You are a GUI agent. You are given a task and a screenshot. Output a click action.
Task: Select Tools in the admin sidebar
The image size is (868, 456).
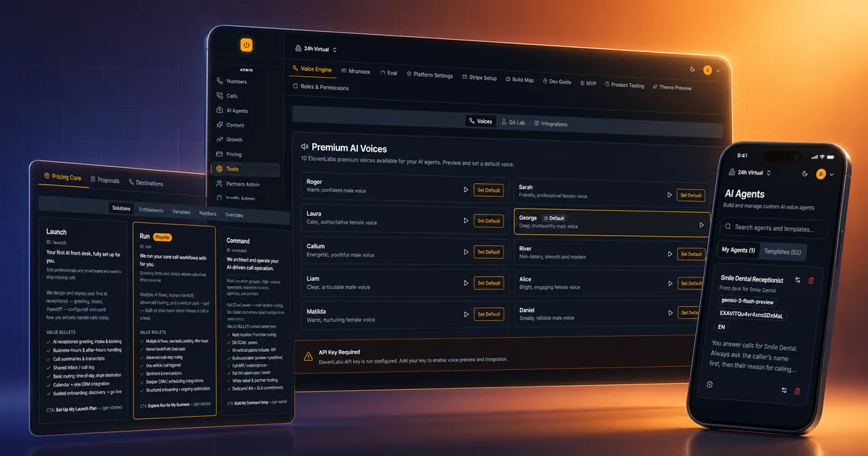coord(244,169)
